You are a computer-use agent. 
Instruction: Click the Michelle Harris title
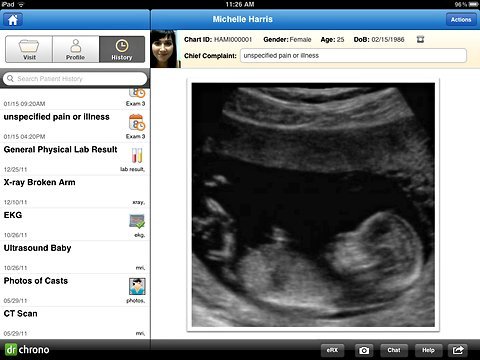tap(243, 19)
